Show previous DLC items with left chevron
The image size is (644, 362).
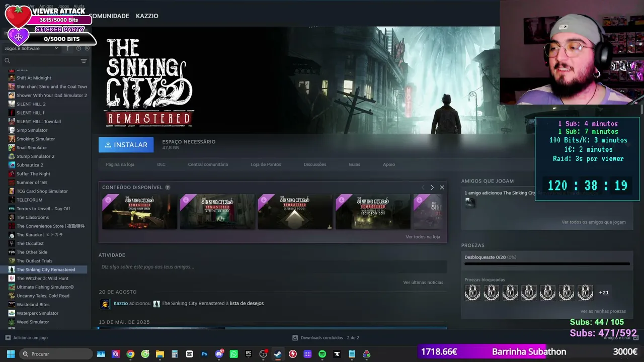tap(423, 188)
